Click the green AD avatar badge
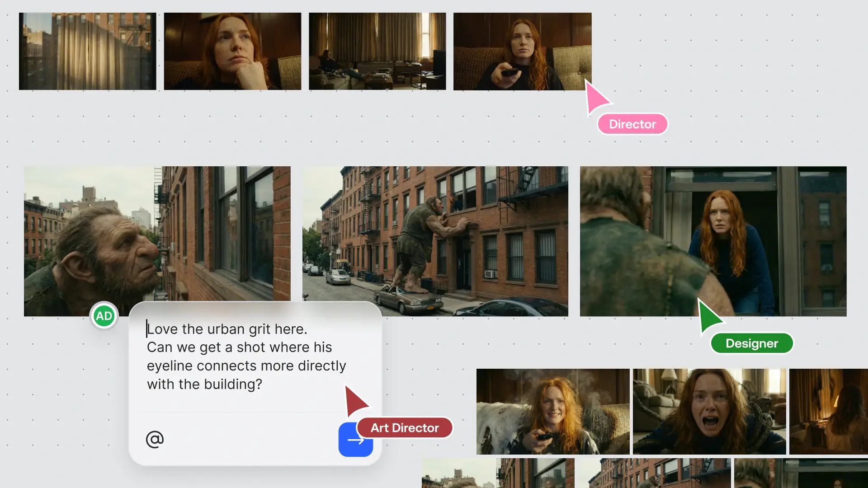Image resolution: width=868 pixels, height=488 pixels. [x=104, y=316]
